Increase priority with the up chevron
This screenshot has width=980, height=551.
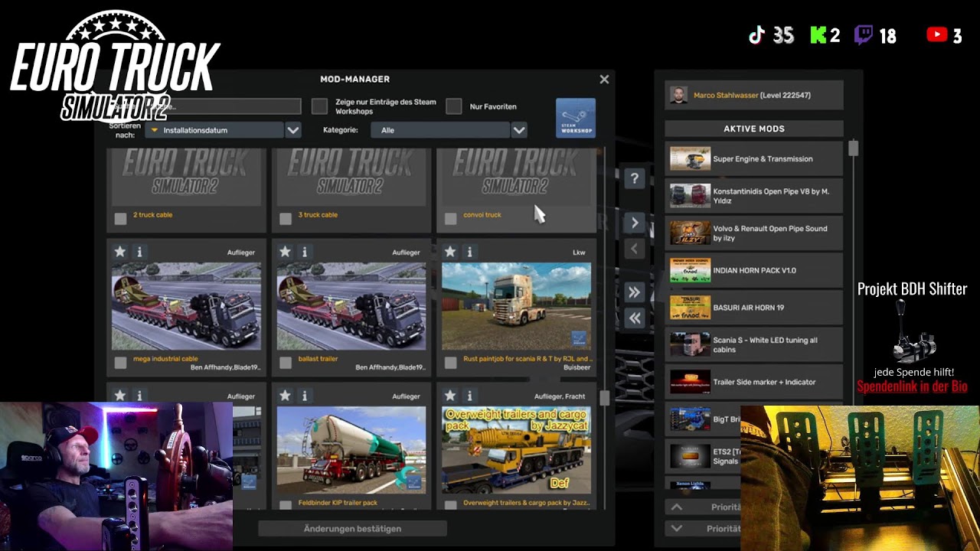677,507
